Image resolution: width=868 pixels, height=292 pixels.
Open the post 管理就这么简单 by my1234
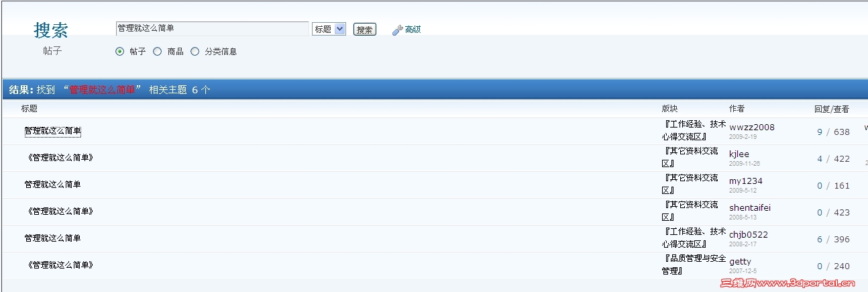pos(52,185)
